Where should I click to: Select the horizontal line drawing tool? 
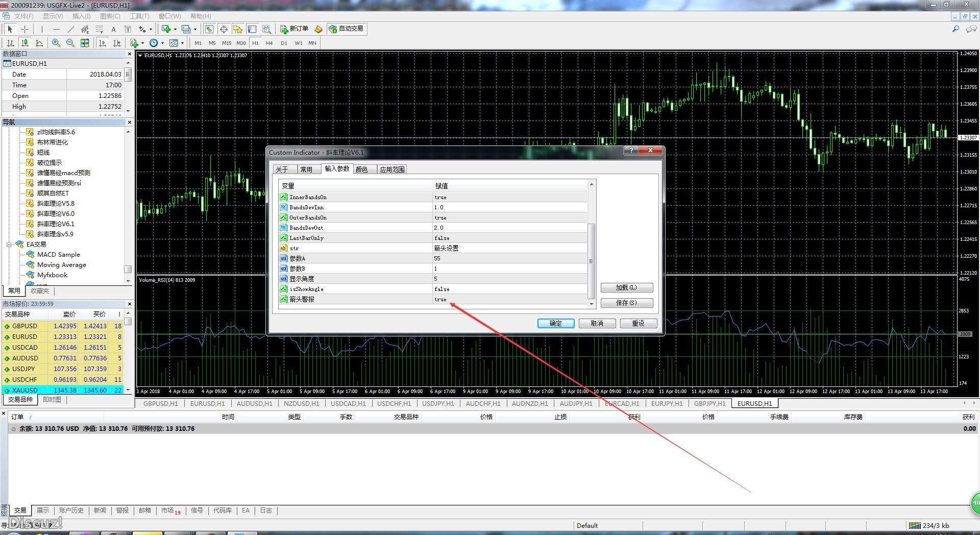(56, 29)
